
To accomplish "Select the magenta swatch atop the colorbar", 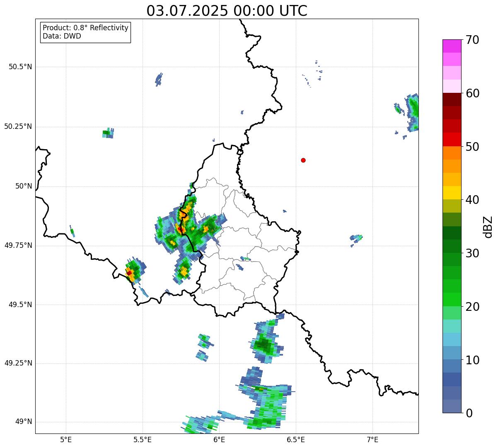I will [x=452, y=46].
